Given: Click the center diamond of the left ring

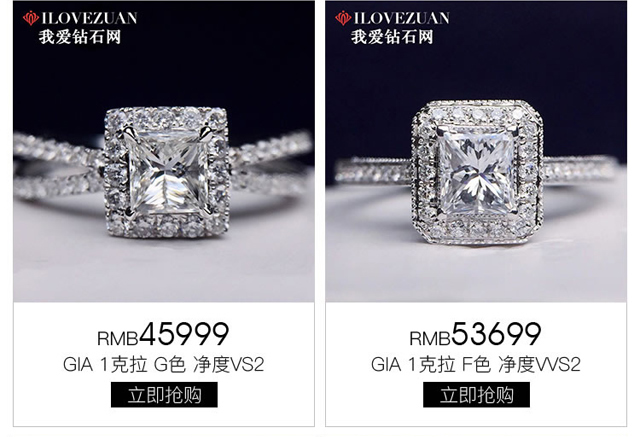Looking at the screenshot, I should [168, 173].
